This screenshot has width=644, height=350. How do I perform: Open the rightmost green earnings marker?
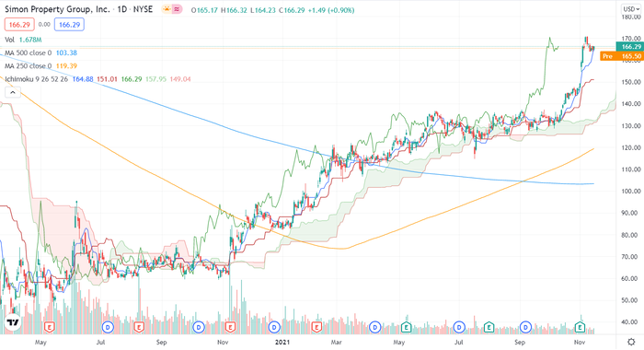(x=580, y=327)
